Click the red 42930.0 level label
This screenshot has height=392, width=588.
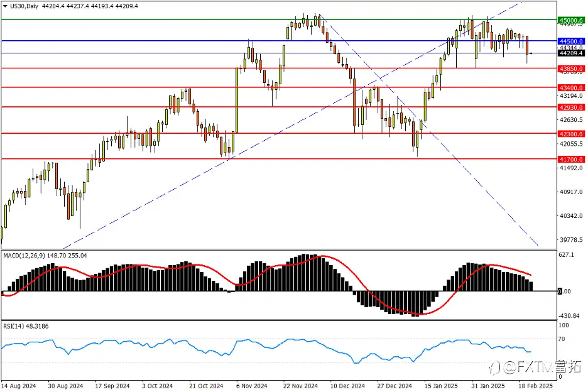pos(571,107)
